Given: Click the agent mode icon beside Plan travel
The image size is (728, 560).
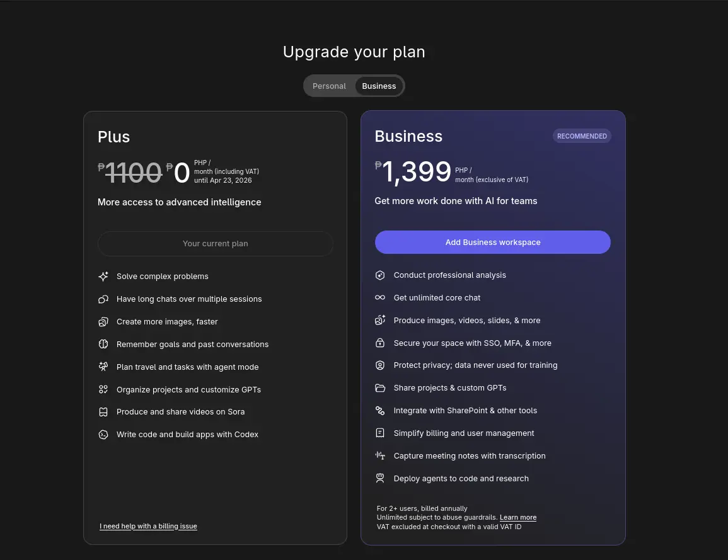Looking at the screenshot, I should (x=103, y=367).
